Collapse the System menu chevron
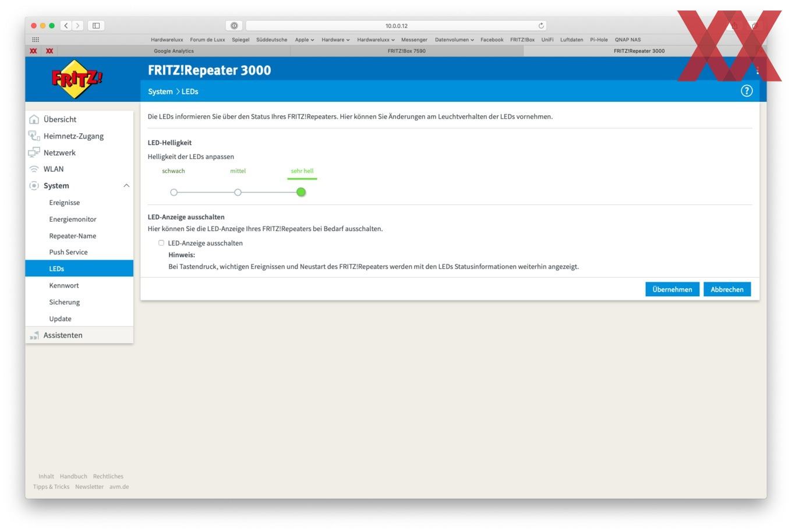This screenshot has height=532, width=792. (126, 186)
